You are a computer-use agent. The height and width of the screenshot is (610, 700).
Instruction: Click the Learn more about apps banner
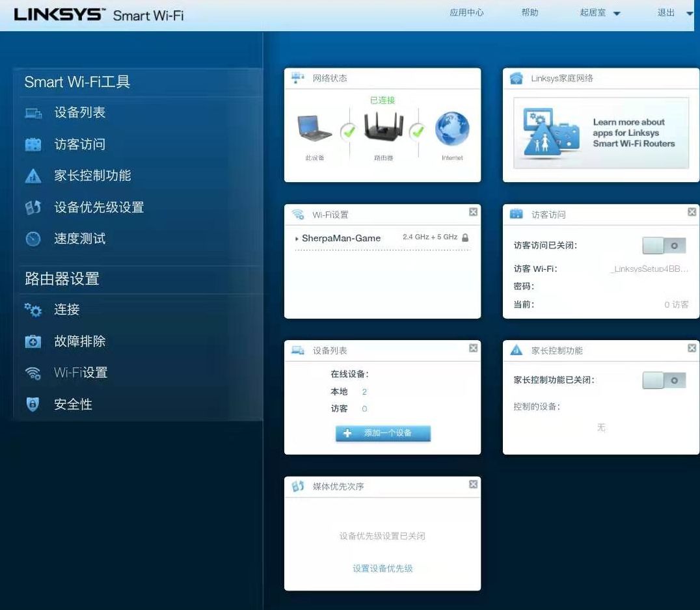pyautogui.click(x=601, y=133)
